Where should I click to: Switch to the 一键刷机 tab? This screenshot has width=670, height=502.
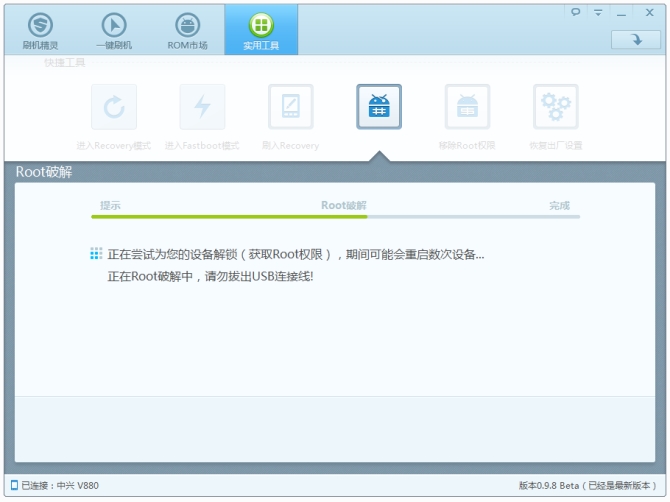(x=114, y=31)
